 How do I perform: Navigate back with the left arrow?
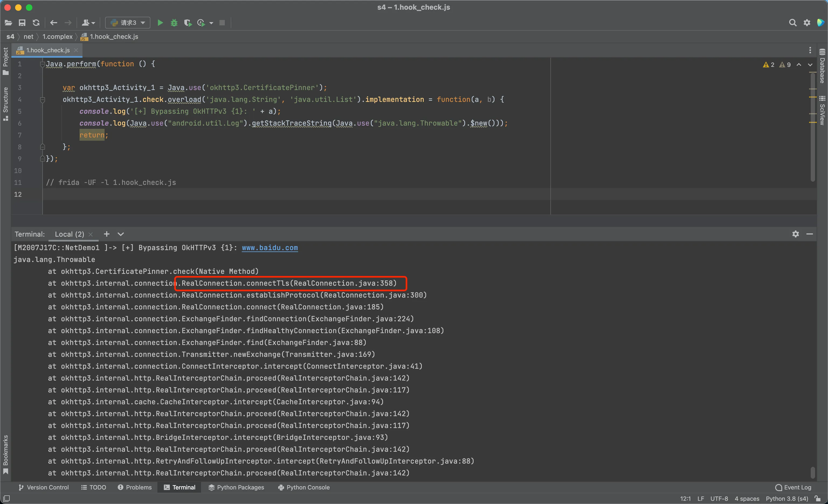click(54, 23)
